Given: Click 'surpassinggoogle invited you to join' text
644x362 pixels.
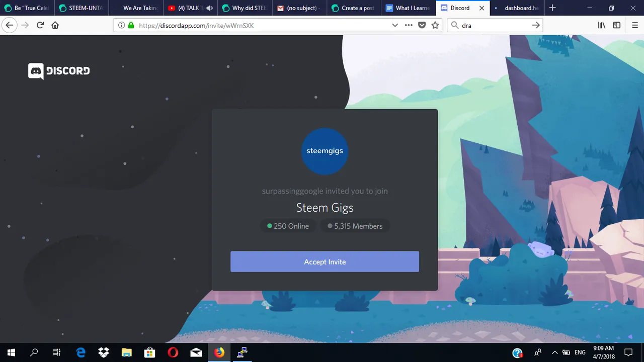Looking at the screenshot, I should tap(325, 191).
